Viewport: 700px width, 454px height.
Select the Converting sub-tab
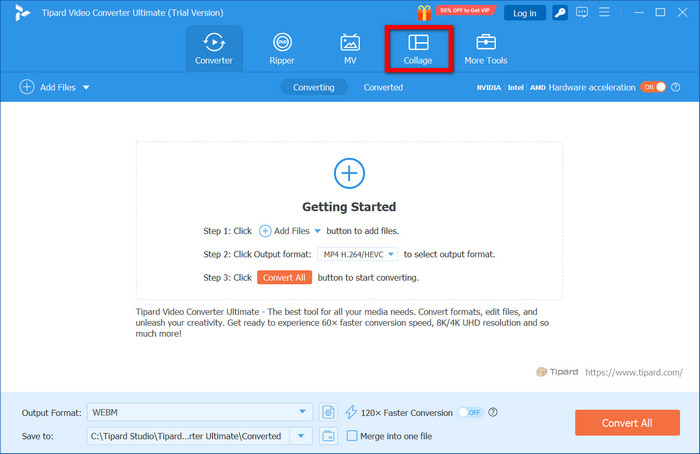[314, 87]
